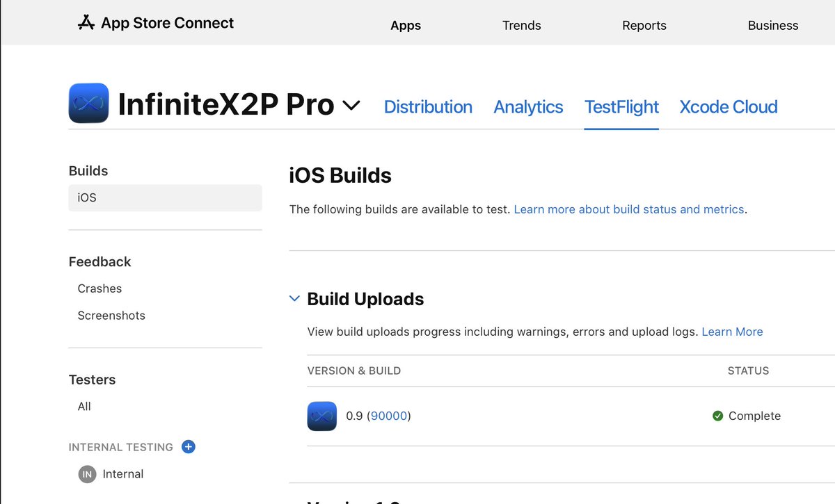Switch to the Distribution tab

[428, 106]
